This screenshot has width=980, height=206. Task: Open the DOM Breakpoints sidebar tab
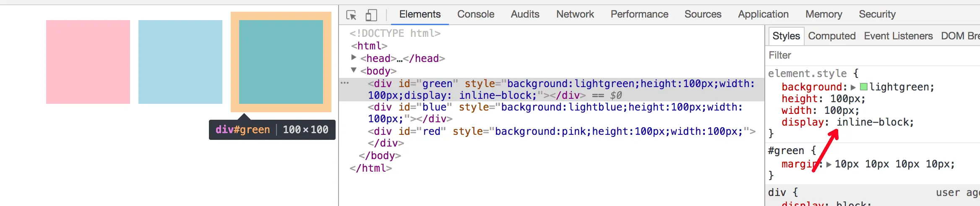point(960,36)
